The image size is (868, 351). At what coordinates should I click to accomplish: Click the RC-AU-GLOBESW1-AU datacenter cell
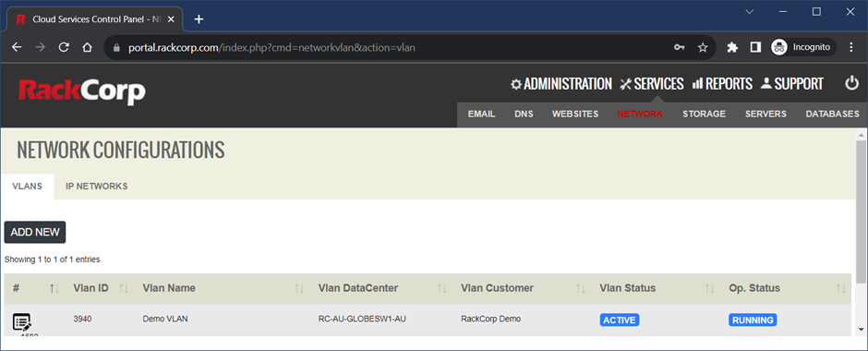(363, 319)
